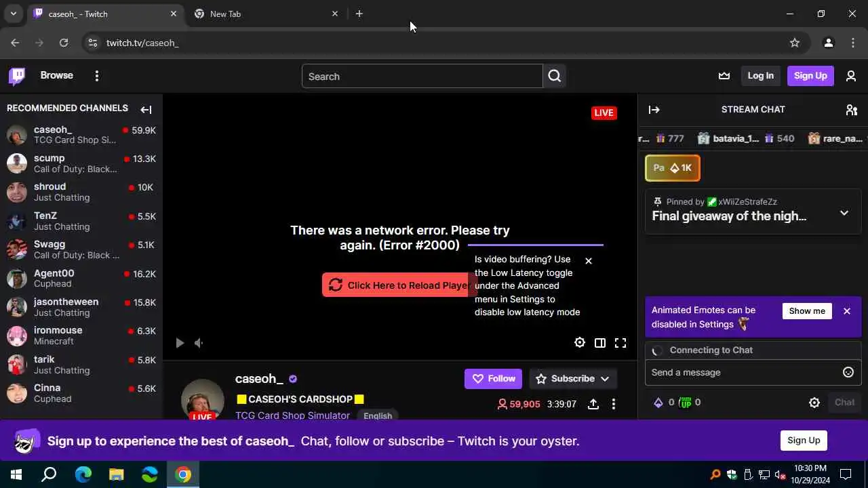Click the Pa 1K hype gift badge
The height and width of the screenshot is (488, 868).
(x=673, y=168)
